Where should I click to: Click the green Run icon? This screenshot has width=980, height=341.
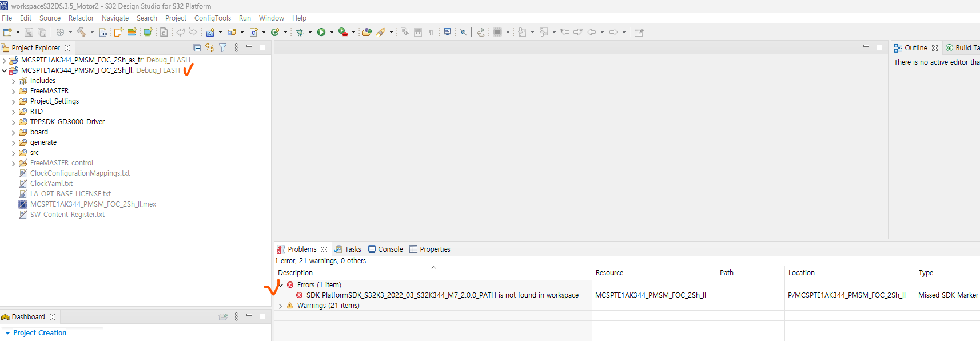click(321, 32)
